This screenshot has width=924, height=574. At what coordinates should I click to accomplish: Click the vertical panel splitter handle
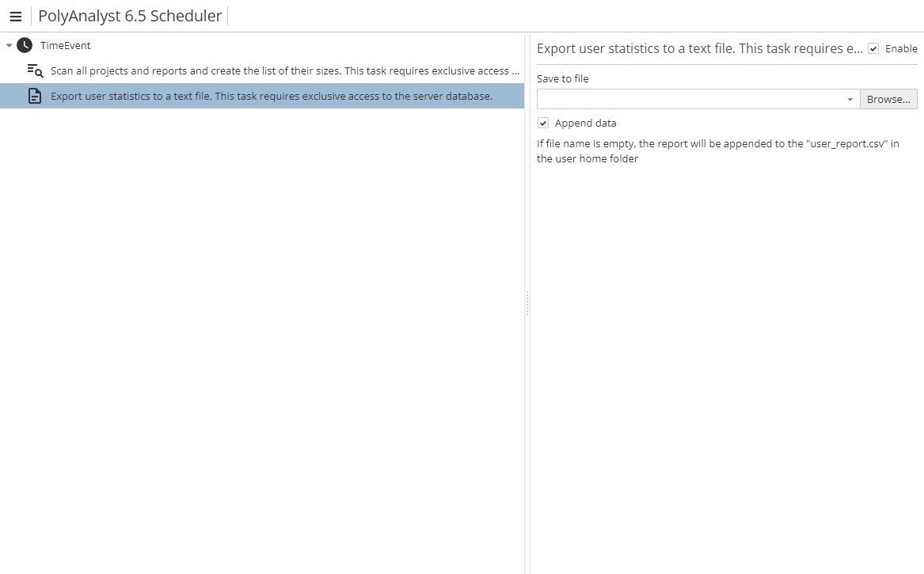pos(527,303)
